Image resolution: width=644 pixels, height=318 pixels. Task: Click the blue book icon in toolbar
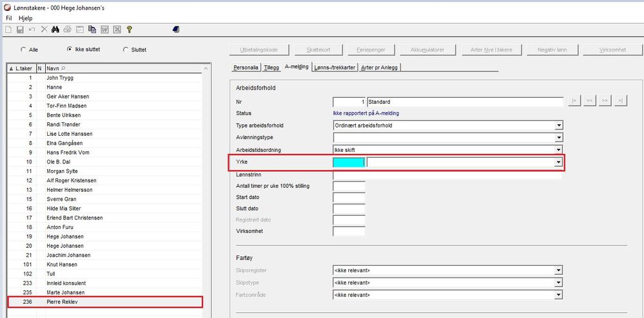pos(176,29)
